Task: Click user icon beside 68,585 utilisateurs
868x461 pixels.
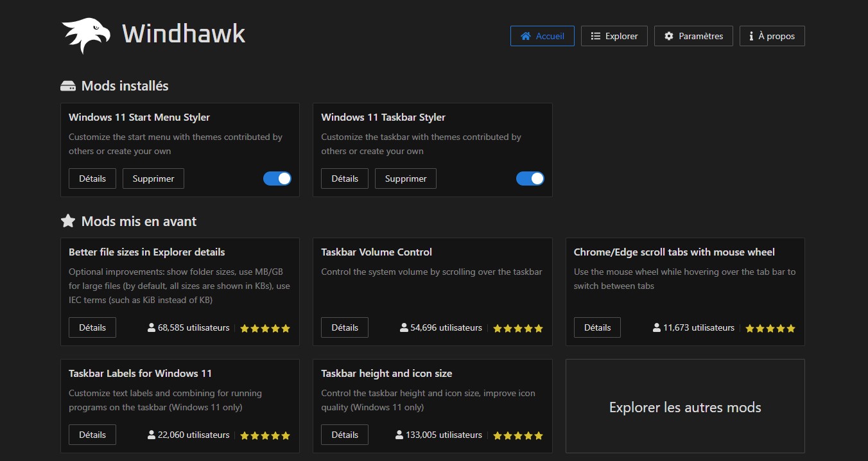Action: [x=152, y=327]
